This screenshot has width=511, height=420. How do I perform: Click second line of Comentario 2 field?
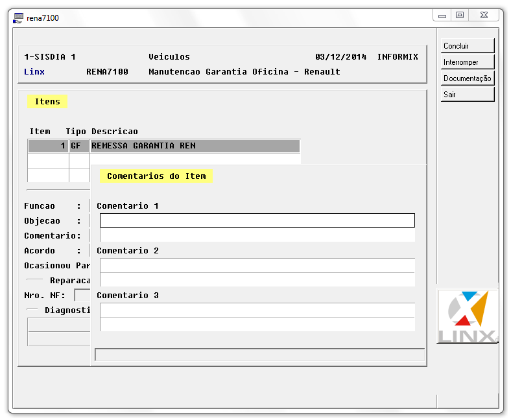point(257,279)
